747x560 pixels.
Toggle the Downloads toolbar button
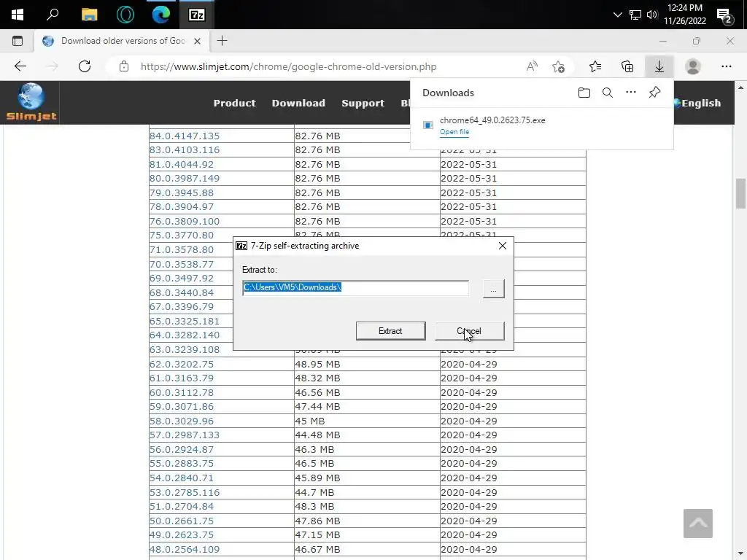tap(659, 66)
